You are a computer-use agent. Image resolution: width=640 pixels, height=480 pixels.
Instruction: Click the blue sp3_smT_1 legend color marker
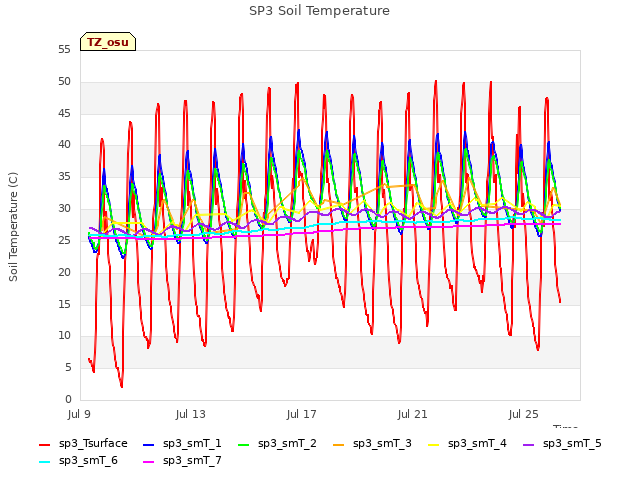point(149,445)
